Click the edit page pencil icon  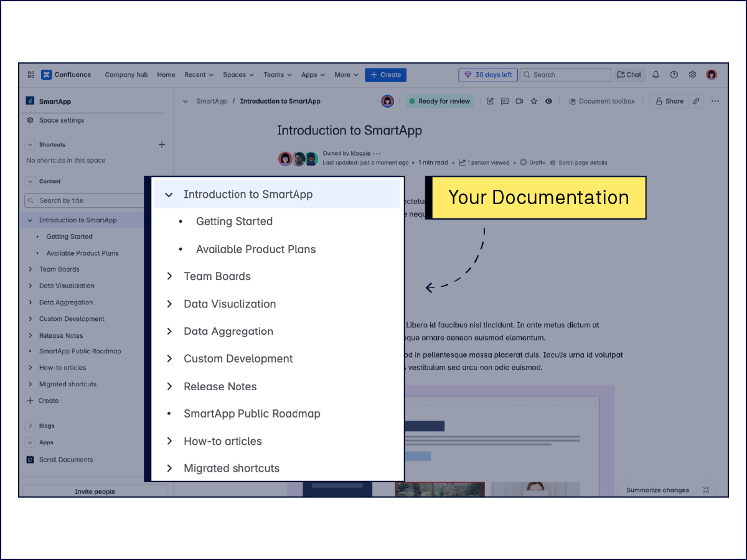pyautogui.click(x=490, y=101)
